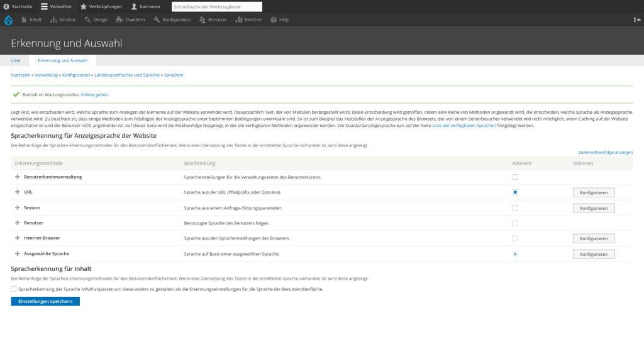Viewport: 644px width, 337px height.
Task: Enable the Internet-Browser detection checkbox
Action: click(515, 239)
